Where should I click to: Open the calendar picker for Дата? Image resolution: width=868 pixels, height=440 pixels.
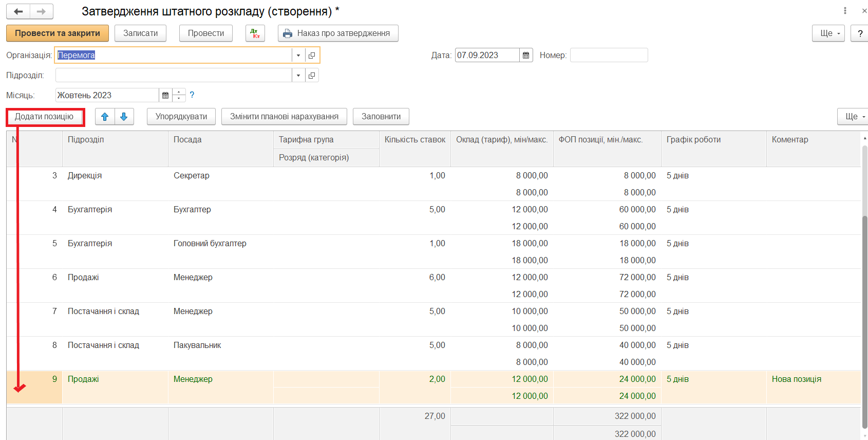coord(526,55)
